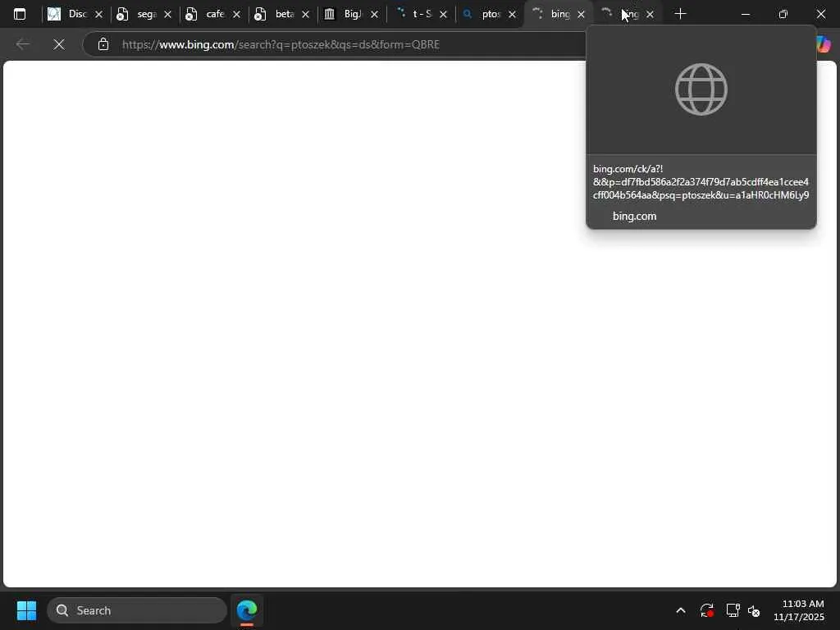View site information lock icon

click(x=103, y=44)
